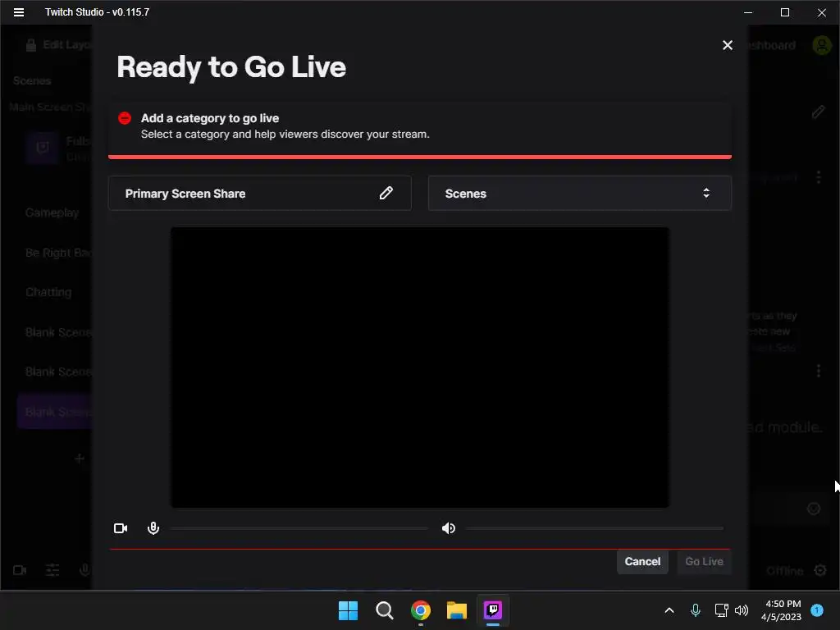Open system volume control in tray
The width and height of the screenshot is (840, 630).
click(742, 610)
